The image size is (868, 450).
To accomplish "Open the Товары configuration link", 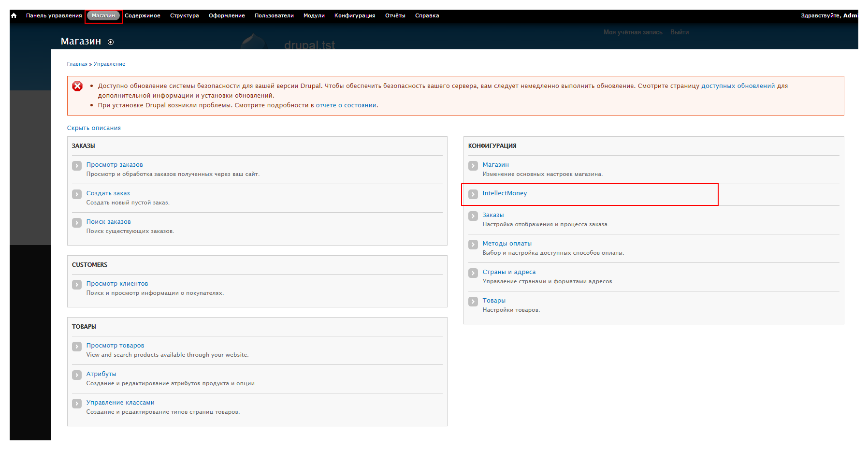I will [494, 301].
